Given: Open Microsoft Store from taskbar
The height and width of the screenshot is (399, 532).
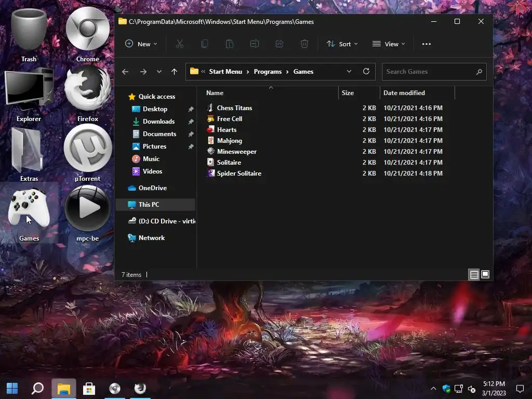Looking at the screenshot, I should coord(89,388).
